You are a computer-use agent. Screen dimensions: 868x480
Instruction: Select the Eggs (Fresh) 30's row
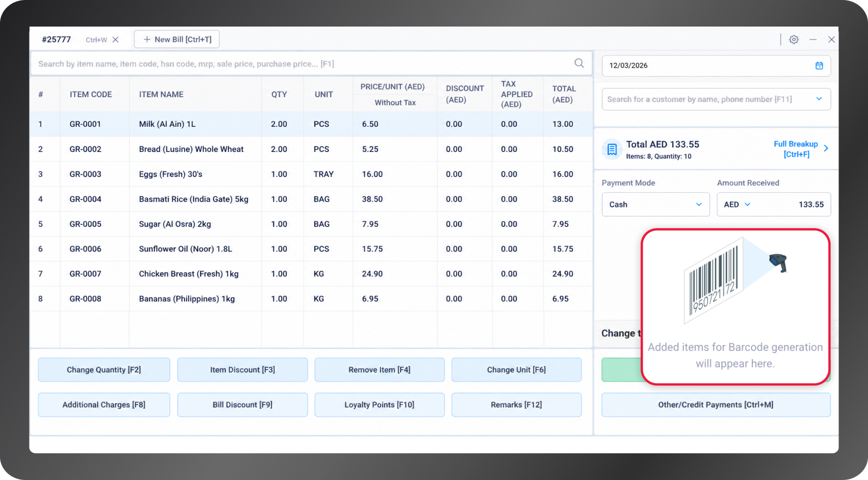[311, 174]
